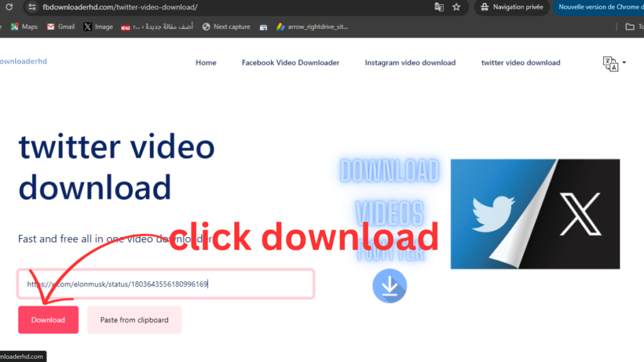Click the downloaderhd site logo link
644x362 pixels.
click(23, 61)
